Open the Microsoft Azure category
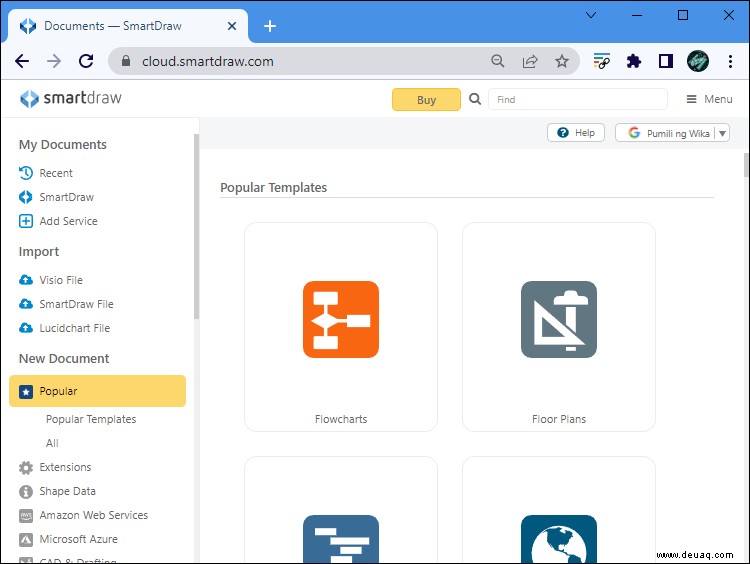Image resolution: width=750 pixels, height=564 pixels. [68, 539]
